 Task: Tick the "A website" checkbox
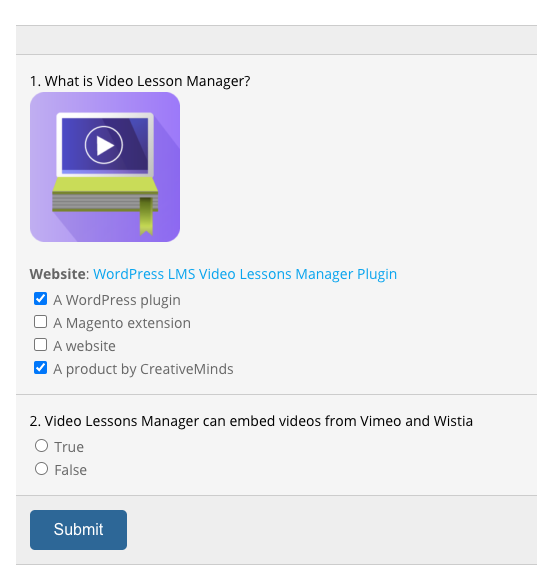[40, 345]
